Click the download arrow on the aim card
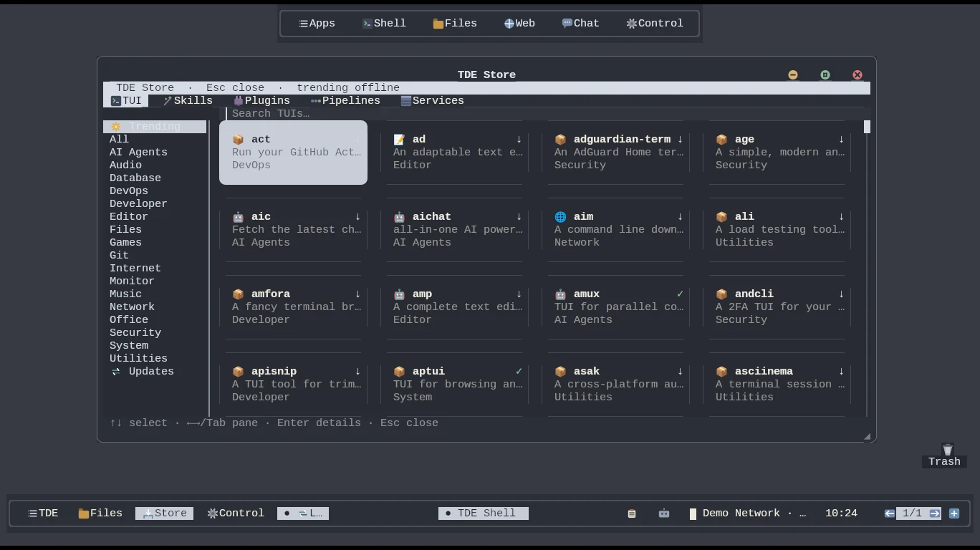 pyautogui.click(x=680, y=217)
